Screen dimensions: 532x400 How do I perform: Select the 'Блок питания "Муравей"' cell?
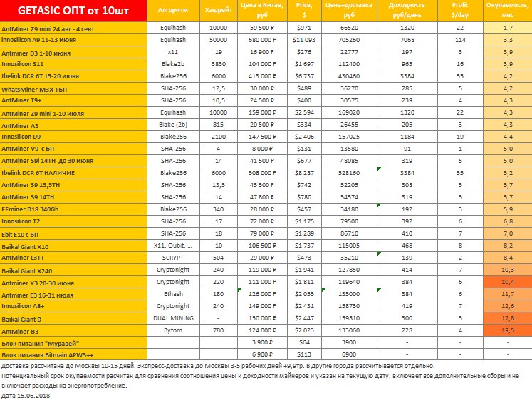(x=73, y=342)
